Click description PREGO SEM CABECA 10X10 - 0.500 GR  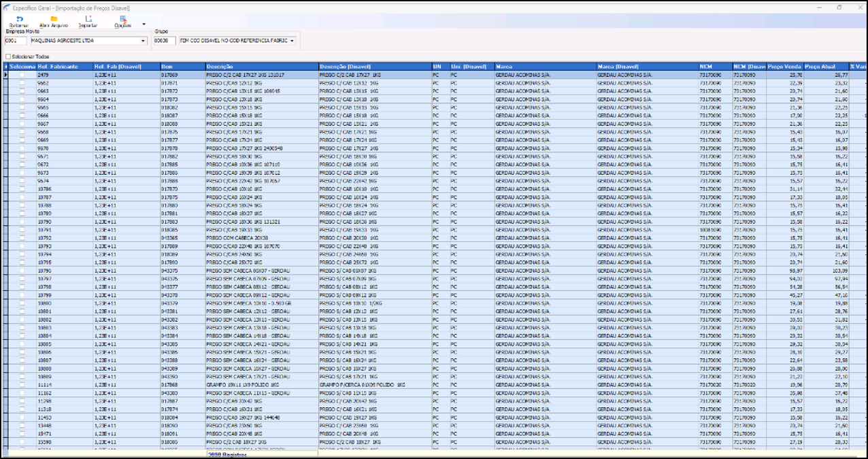point(261,303)
